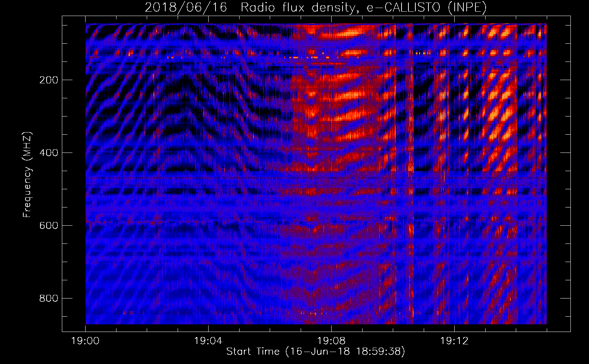Click the 19:12 time tick label

click(454, 341)
